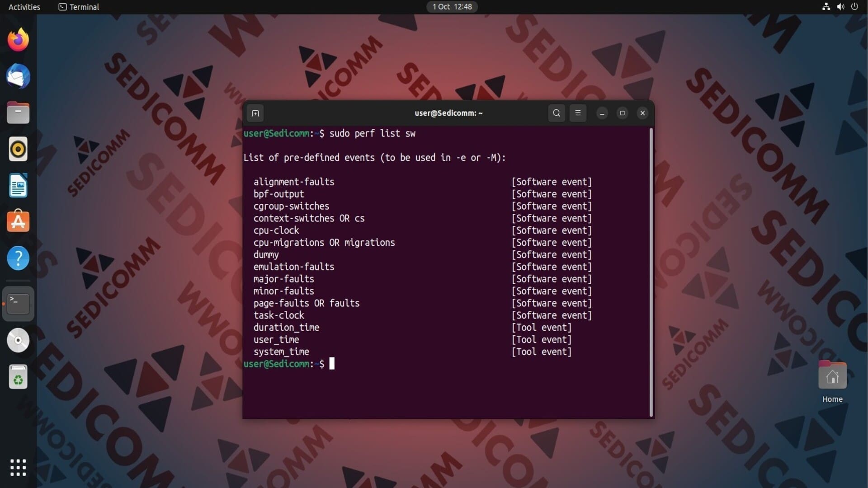Click the network status icon in top bar
Viewport: 868px width, 488px height.
(826, 7)
